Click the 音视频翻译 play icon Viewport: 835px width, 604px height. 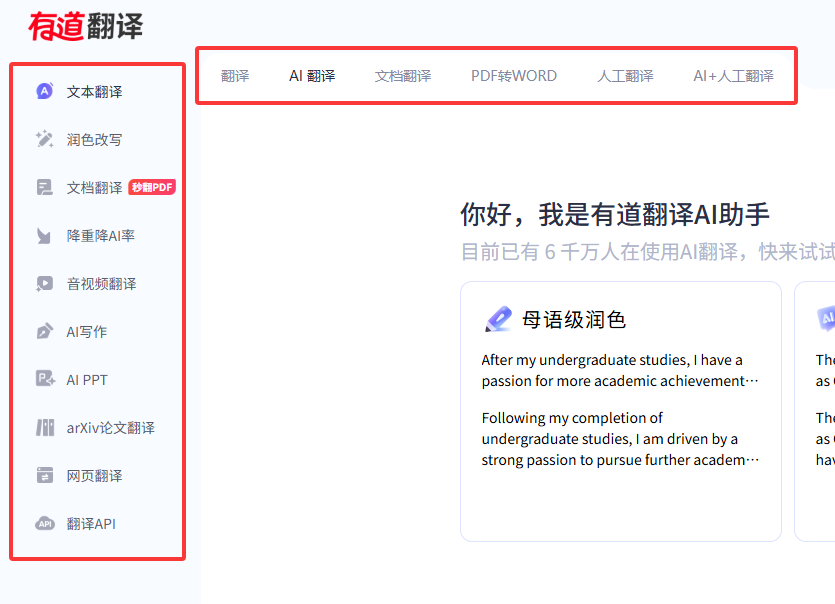point(45,283)
